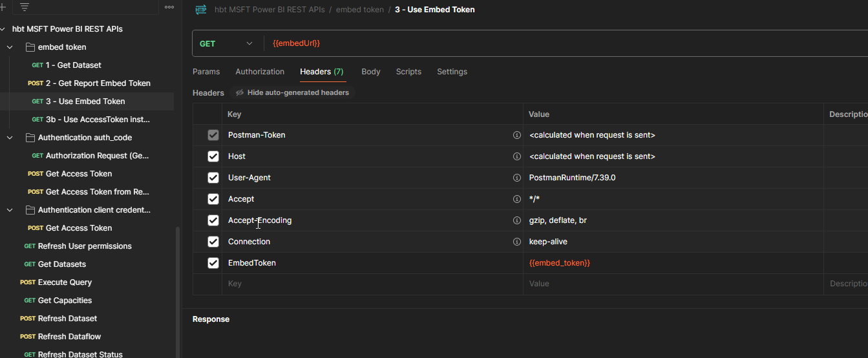Click the embed token breadcrumb link
Viewport: 868px width, 358px height.
[x=359, y=10]
